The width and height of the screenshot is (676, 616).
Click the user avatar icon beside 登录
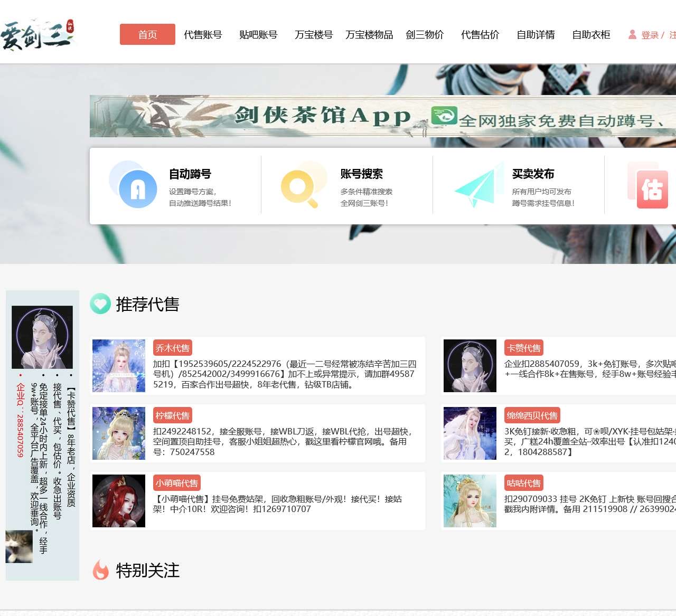point(632,34)
